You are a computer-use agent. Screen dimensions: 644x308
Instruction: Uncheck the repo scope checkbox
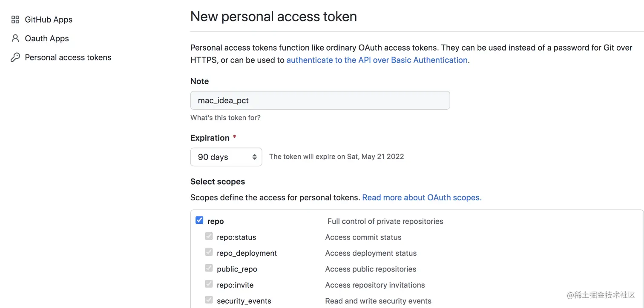pos(199,220)
